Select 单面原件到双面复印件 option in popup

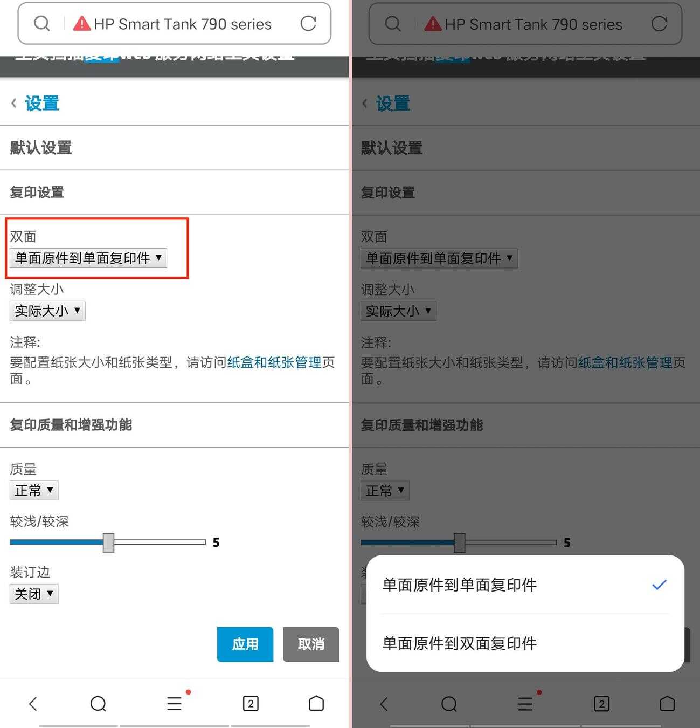tap(525, 643)
